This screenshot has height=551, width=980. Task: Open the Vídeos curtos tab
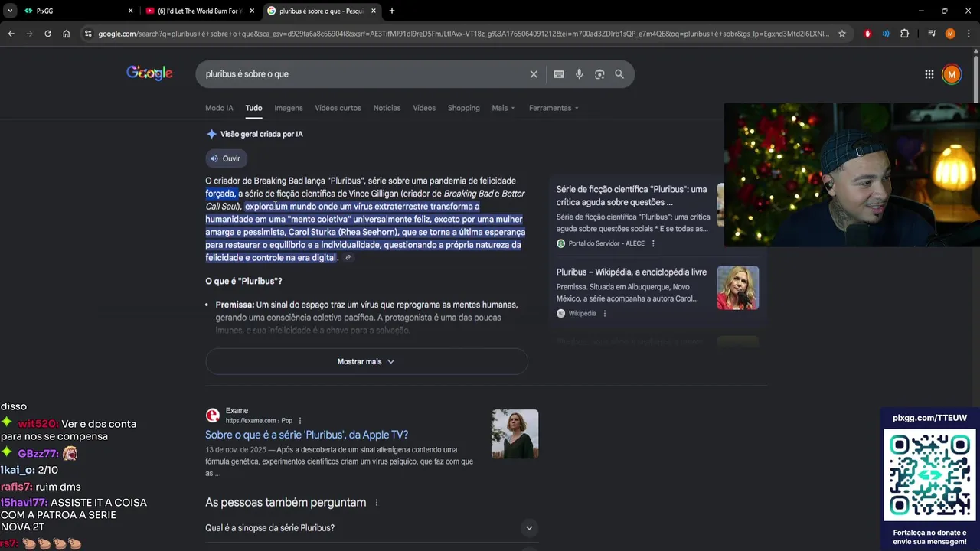click(x=338, y=108)
